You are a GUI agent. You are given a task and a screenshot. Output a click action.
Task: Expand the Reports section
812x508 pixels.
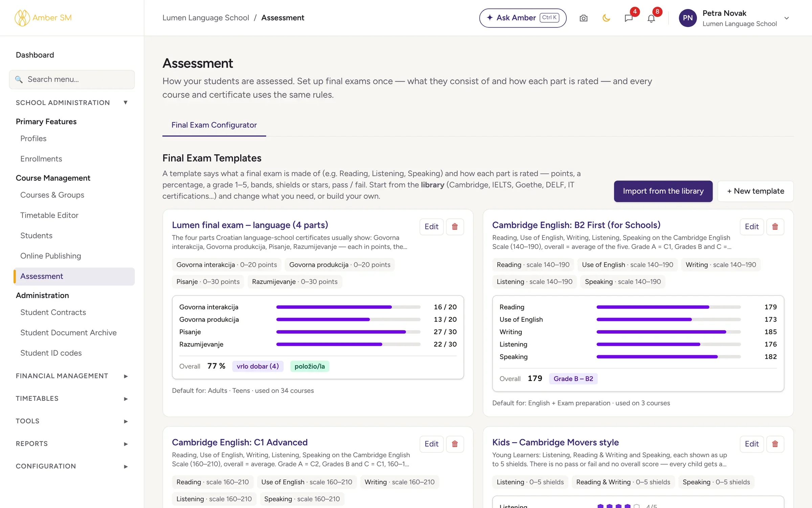[x=72, y=444]
